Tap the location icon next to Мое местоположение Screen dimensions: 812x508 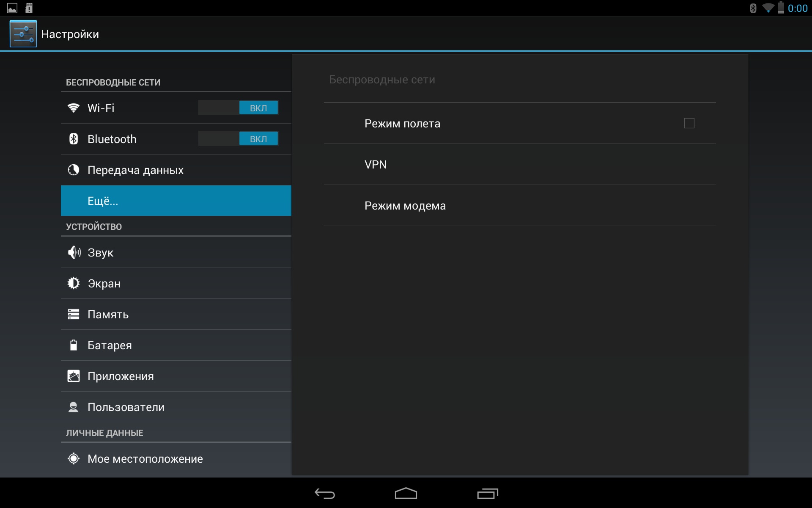click(x=74, y=458)
